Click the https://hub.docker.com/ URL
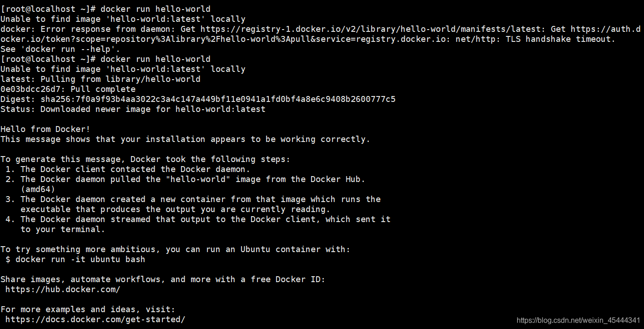Image resolution: width=644 pixels, height=329 pixels. pos(63,289)
